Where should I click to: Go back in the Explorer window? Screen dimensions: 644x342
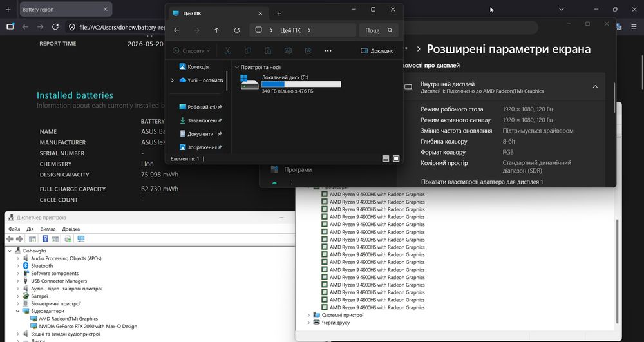[x=176, y=30]
